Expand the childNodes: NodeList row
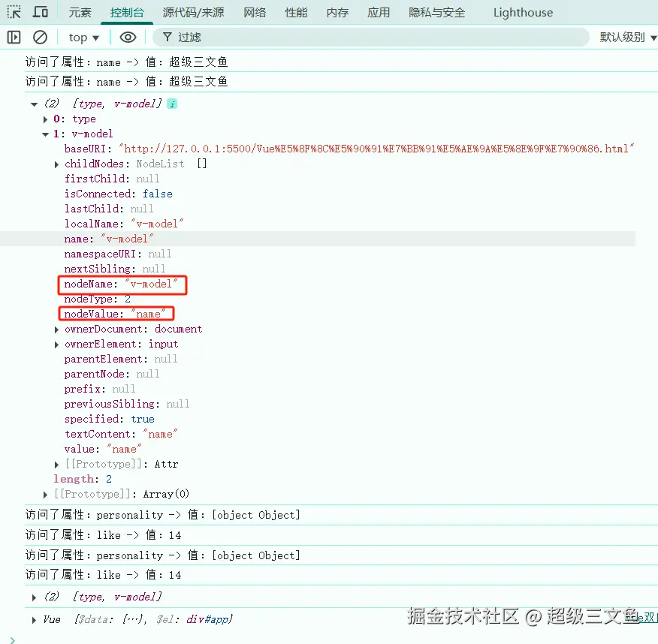The height and width of the screenshot is (644, 658). point(56,164)
